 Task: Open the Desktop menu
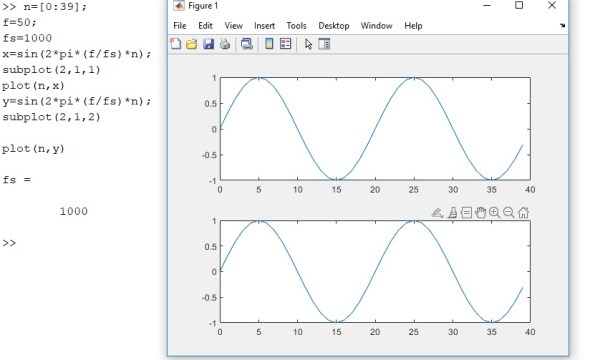pyautogui.click(x=334, y=26)
